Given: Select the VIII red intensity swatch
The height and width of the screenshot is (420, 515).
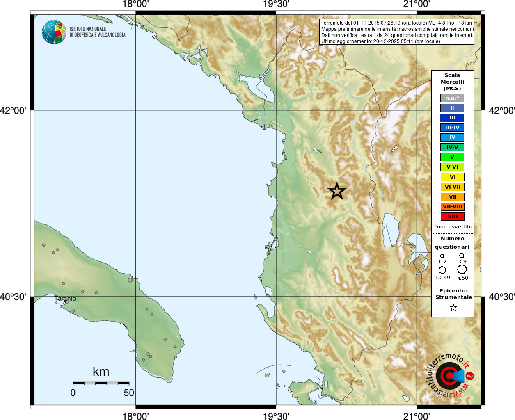Looking at the screenshot, I should (x=452, y=217).
